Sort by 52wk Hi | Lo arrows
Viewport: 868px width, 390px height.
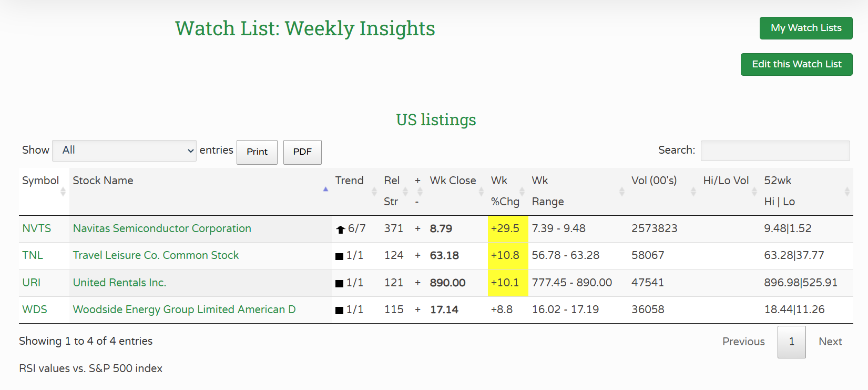[x=847, y=191]
